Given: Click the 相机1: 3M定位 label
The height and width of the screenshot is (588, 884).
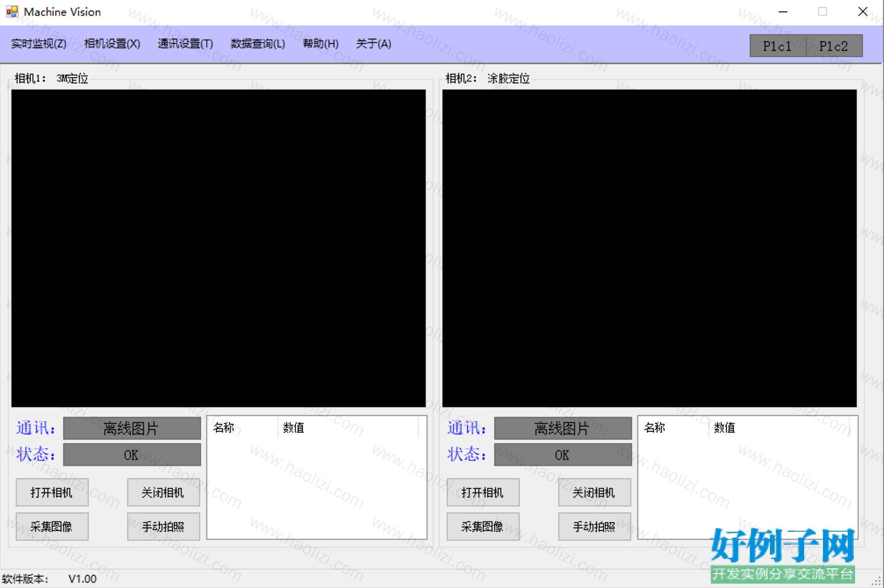Looking at the screenshot, I should 51,79.
